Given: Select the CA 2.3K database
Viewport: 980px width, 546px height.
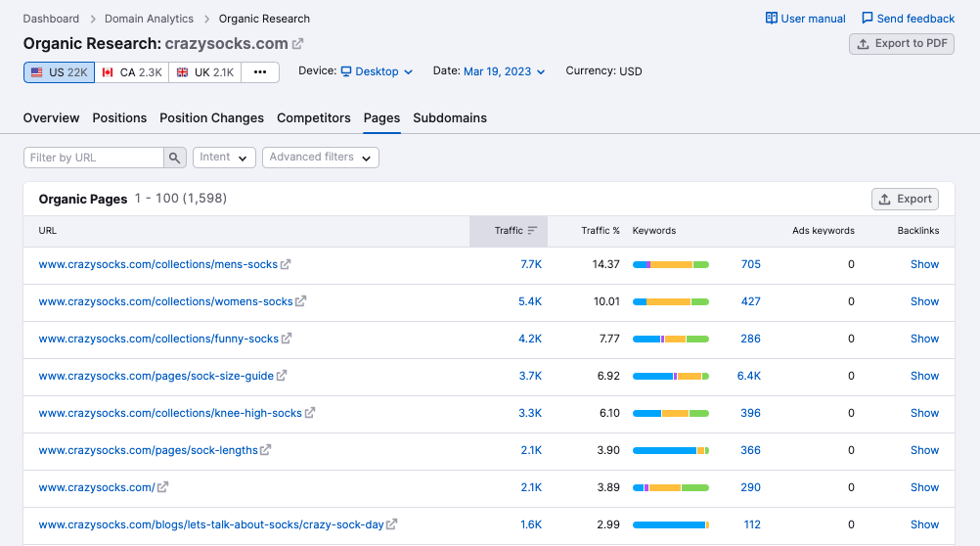Looking at the screenshot, I should pyautogui.click(x=132, y=72).
